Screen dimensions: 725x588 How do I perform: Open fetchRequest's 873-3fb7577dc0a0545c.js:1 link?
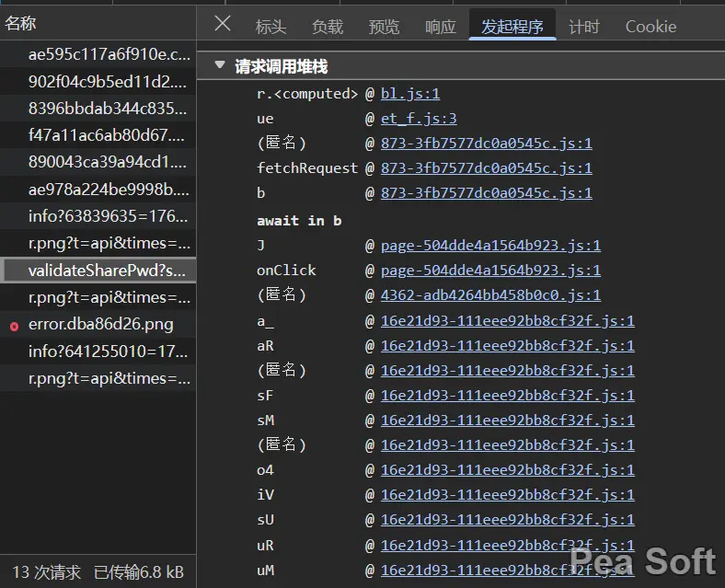point(486,168)
